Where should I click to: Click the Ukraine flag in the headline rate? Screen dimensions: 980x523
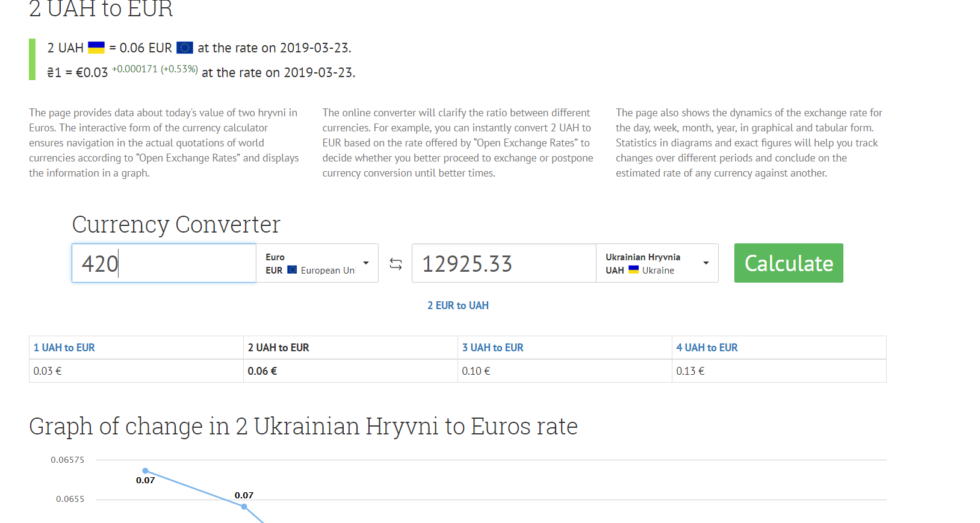96,48
